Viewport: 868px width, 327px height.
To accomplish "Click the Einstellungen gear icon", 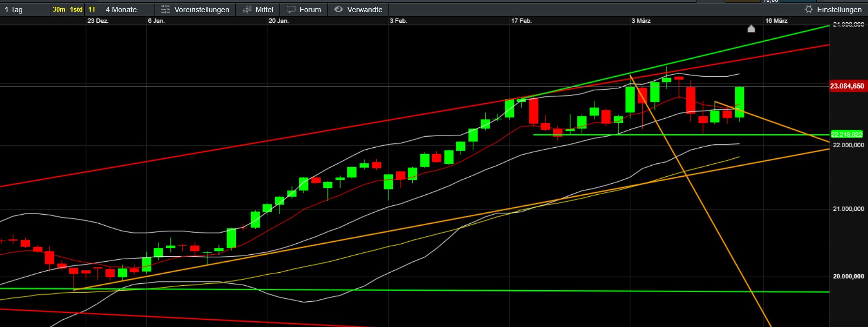I will tap(808, 9).
